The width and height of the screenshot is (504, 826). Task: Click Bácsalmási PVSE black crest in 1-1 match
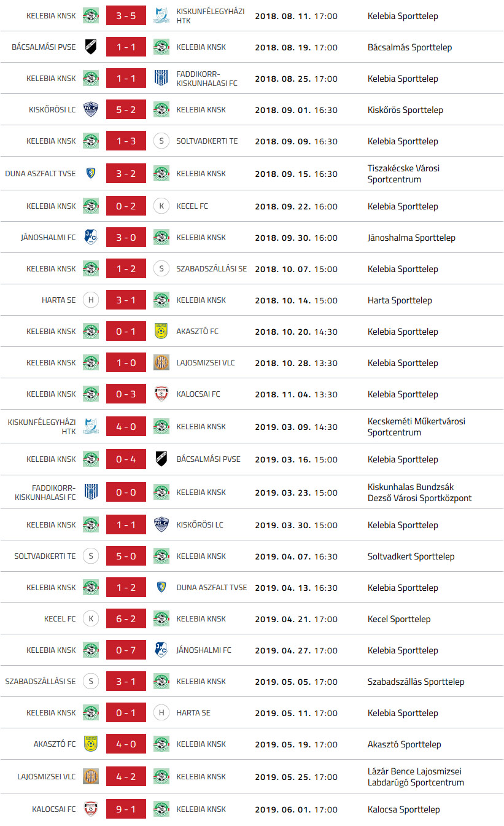click(91, 47)
